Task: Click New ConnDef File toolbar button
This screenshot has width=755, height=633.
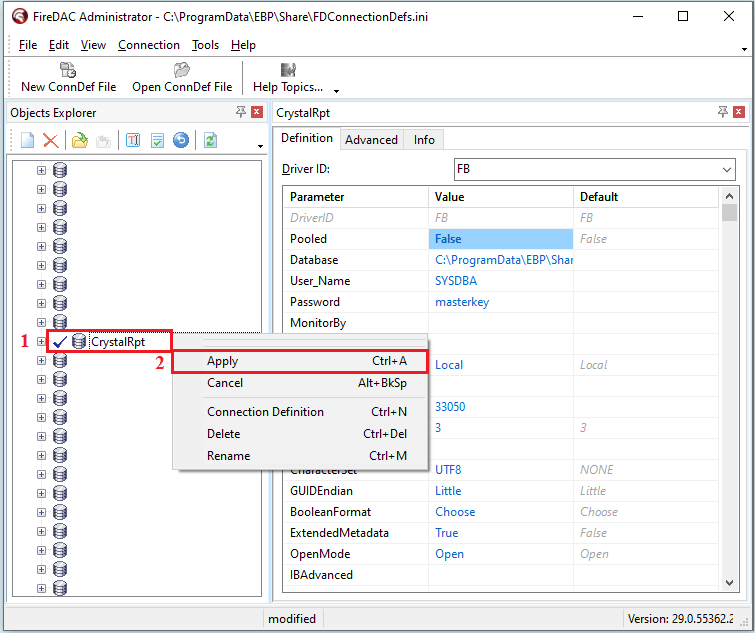Action: 68,78
